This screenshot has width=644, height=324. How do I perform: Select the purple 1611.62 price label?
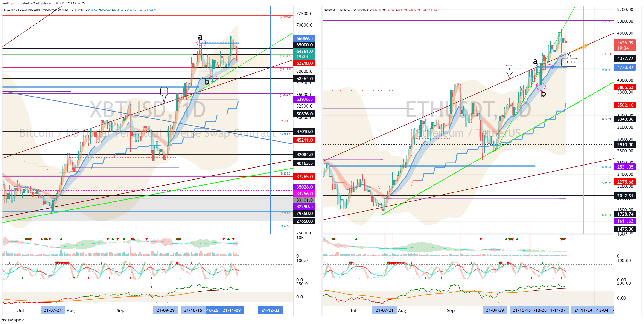point(625,221)
